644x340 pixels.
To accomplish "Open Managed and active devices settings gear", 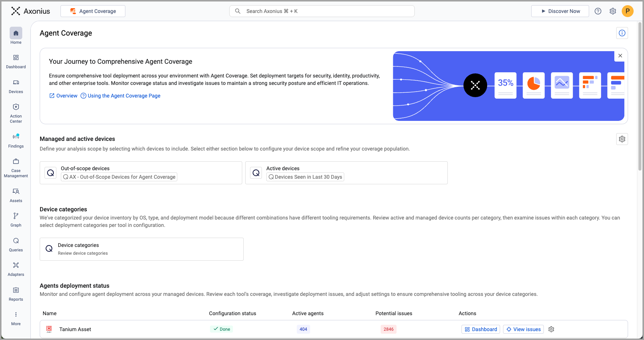I will (622, 139).
